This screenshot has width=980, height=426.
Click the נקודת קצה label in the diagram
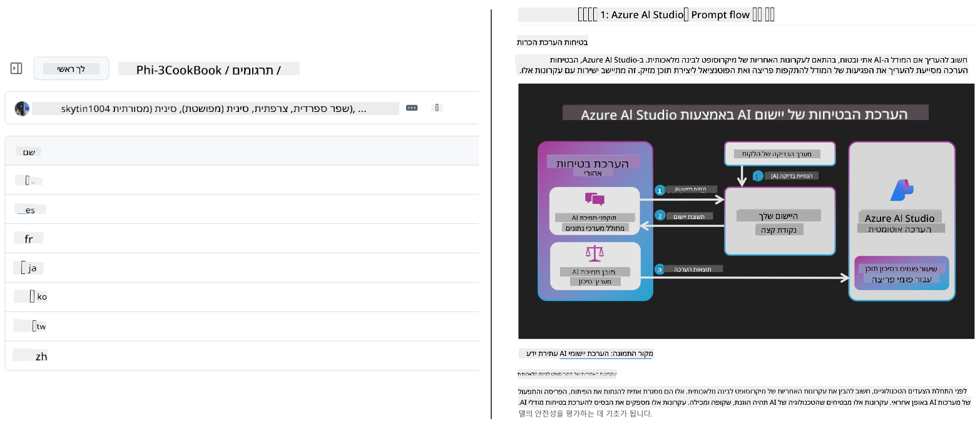tap(779, 230)
